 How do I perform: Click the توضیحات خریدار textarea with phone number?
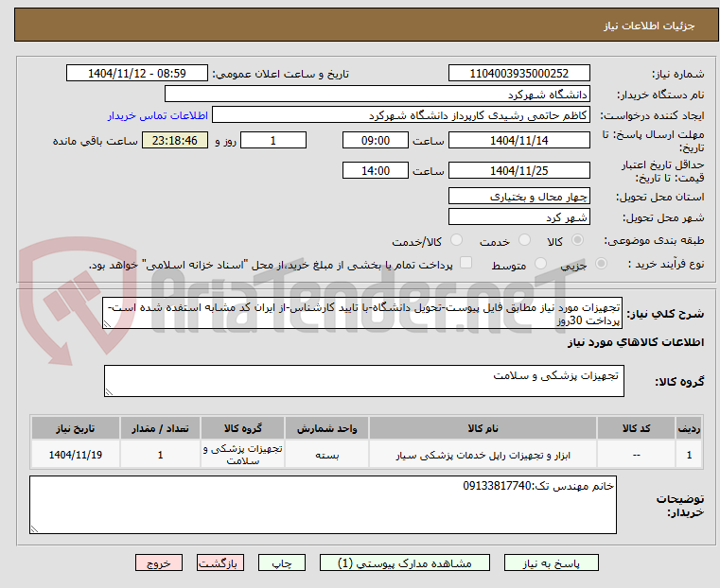(x=323, y=505)
